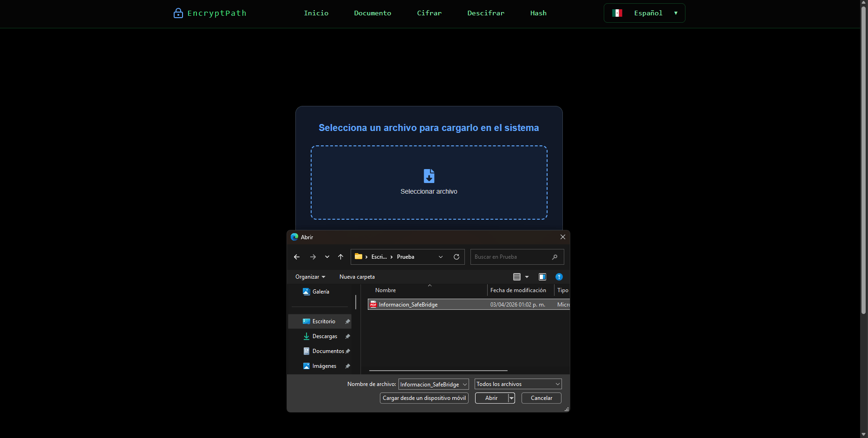Image resolution: width=868 pixels, height=438 pixels.
Task: Click Seleccionar archivo label
Action: (x=429, y=191)
